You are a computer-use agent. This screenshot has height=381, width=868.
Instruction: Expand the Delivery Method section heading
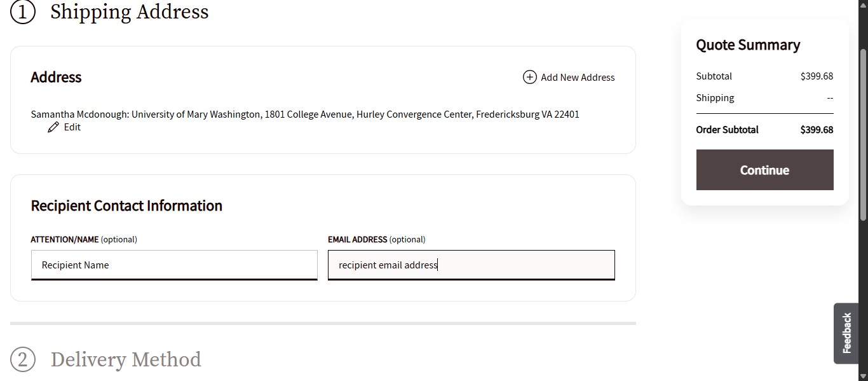(126, 360)
